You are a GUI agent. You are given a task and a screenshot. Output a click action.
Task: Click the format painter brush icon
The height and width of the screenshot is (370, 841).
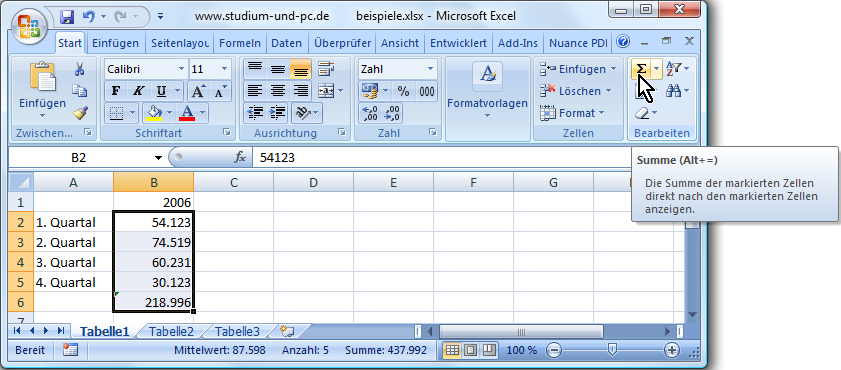[x=80, y=113]
